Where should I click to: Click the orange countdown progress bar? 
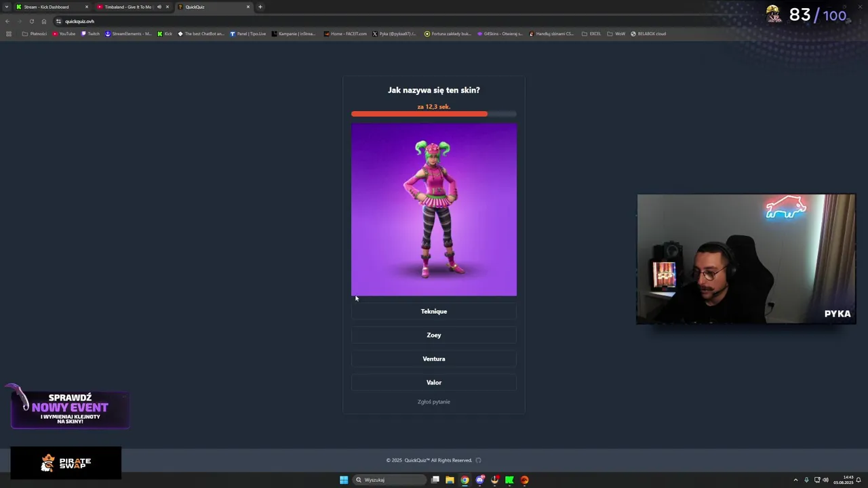tap(419, 114)
